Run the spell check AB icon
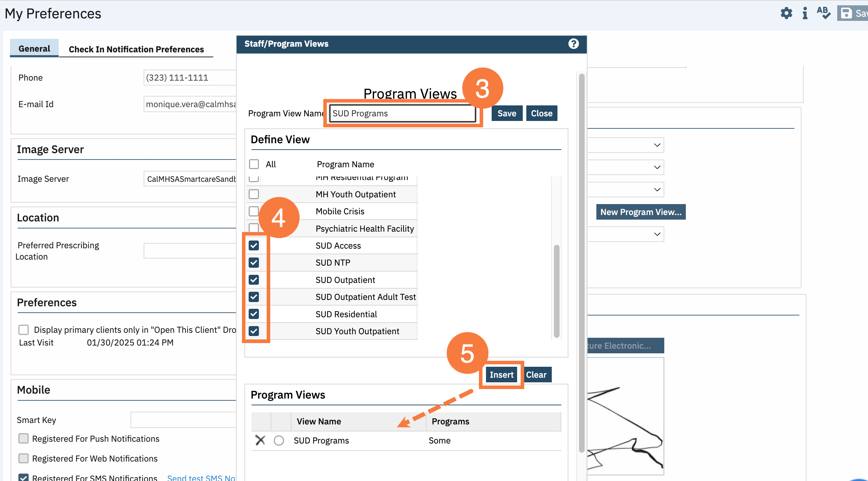 pyautogui.click(x=823, y=13)
